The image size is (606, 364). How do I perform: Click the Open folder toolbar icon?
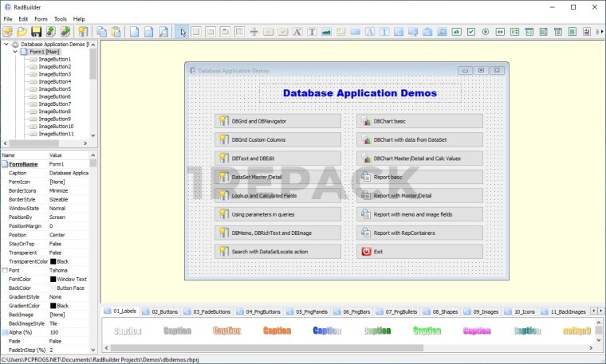click(x=22, y=32)
